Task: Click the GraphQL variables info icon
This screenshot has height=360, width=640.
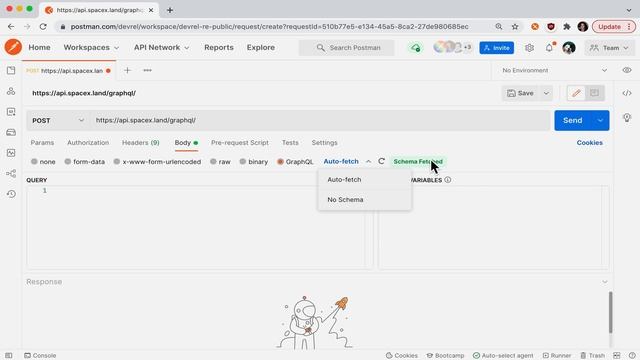Action: point(448,180)
